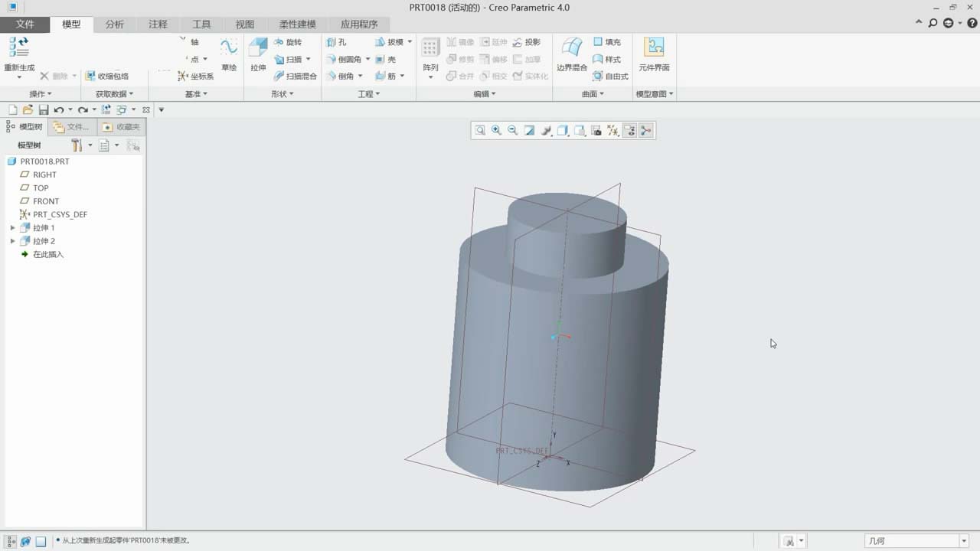Toggle annotation display in graphics toolbar
980x551 pixels.
(629, 131)
